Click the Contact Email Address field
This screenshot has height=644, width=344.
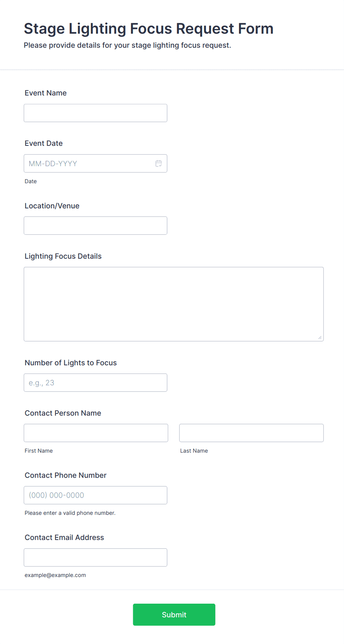95,557
